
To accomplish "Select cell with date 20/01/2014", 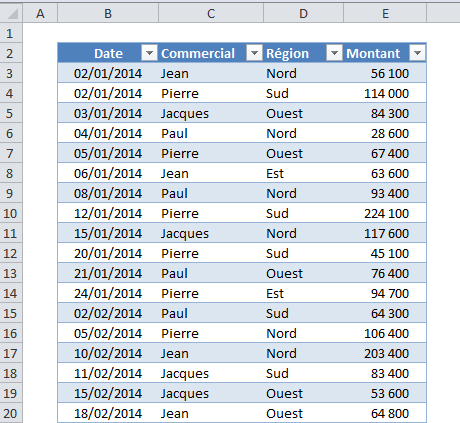I will pos(108,253).
